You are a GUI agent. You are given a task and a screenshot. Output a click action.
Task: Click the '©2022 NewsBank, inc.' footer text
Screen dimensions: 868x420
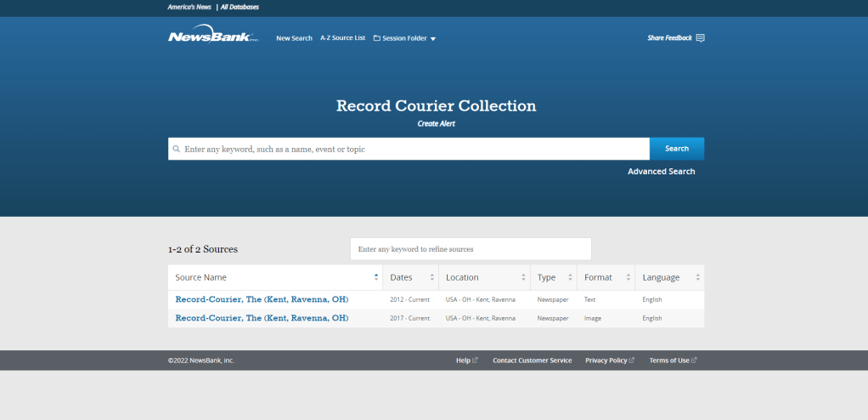[201, 360]
